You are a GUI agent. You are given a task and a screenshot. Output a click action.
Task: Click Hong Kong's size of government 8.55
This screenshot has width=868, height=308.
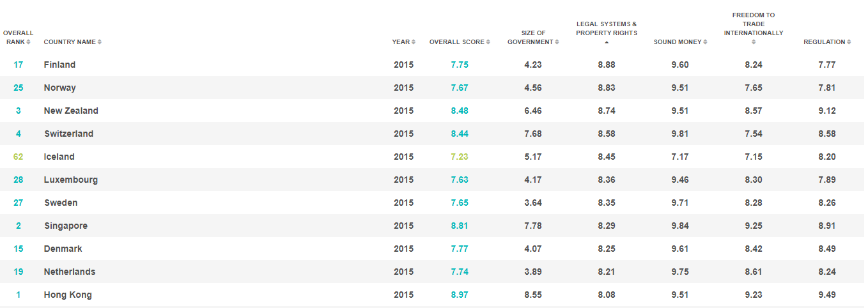pos(533,295)
